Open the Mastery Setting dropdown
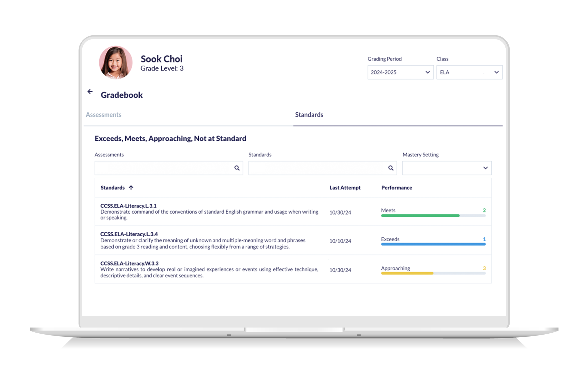The height and width of the screenshot is (383, 588). [x=446, y=168]
